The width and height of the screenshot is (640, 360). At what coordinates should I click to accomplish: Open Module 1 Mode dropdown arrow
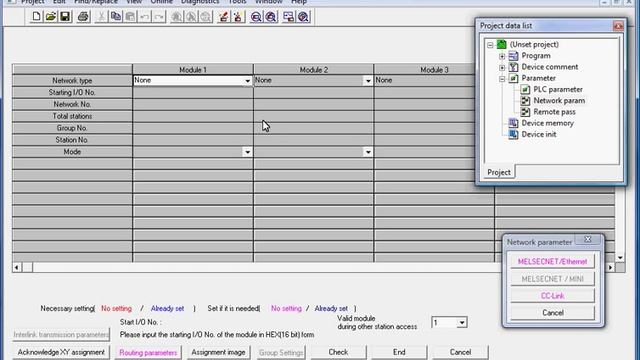pyautogui.click(x=247, y=152)
